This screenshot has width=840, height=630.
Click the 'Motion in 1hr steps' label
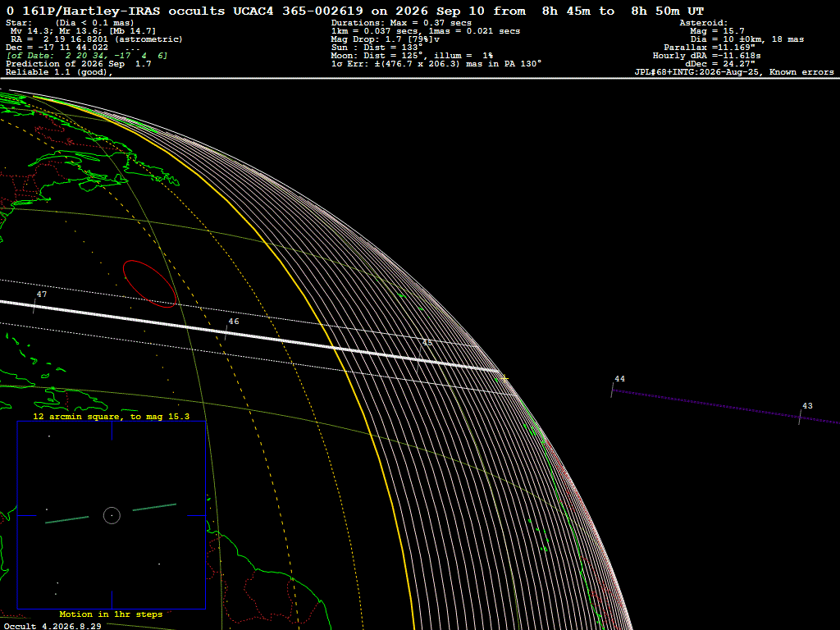[111, 614]
